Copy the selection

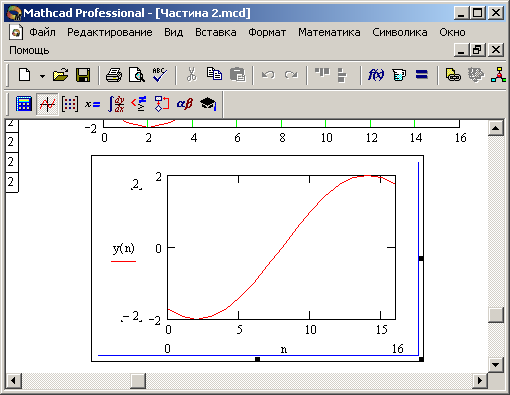click(x=214, y=74)
